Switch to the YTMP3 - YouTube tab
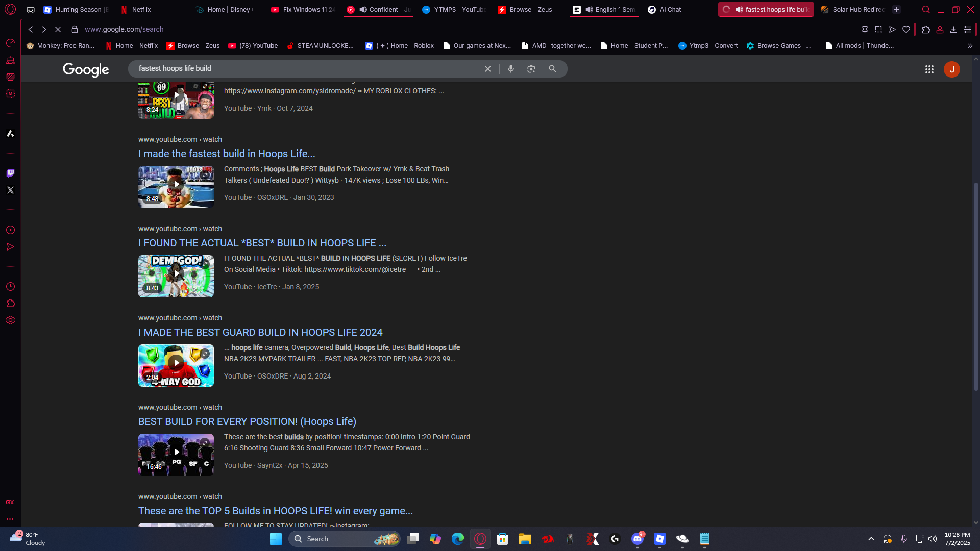Screen dimensions: 980x551 pyautogui.click(x=454, y=10)
